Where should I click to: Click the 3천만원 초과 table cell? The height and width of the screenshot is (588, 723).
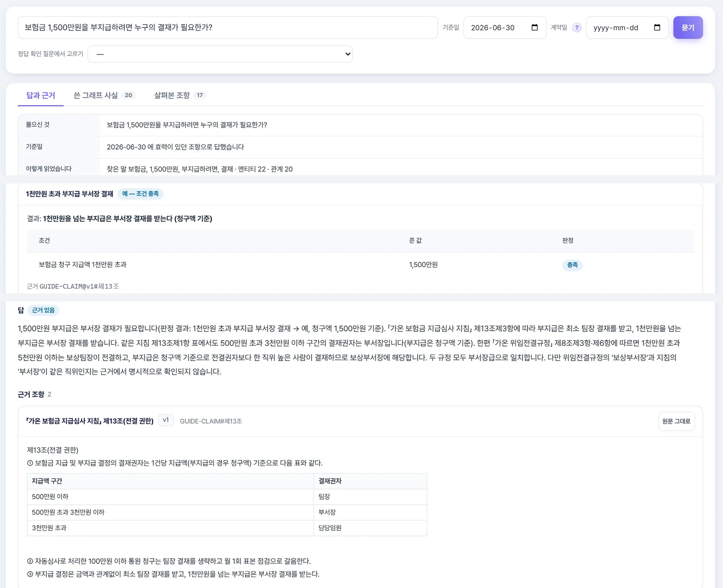coord(170,528)
